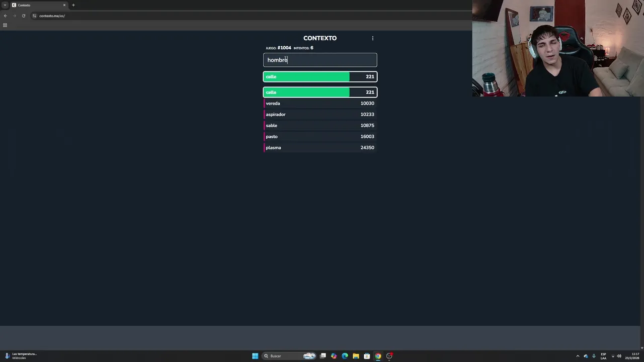This screenshot has width=644, height=362.
Task: Open File Explorer from the taskbar
Action: coord(356,356)
